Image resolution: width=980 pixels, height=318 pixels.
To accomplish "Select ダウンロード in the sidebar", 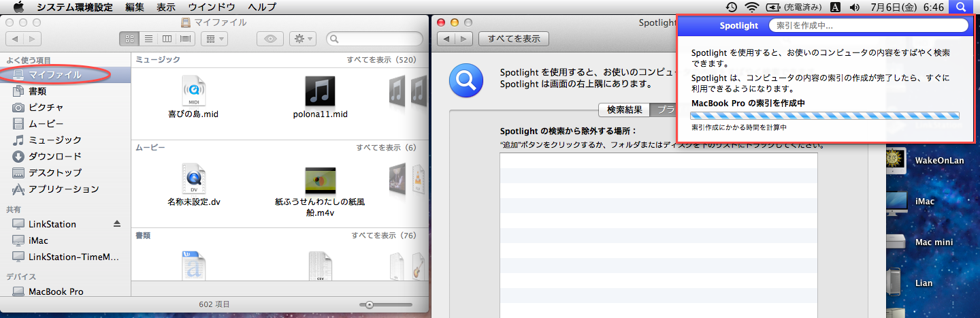I will tap(55, 156).
